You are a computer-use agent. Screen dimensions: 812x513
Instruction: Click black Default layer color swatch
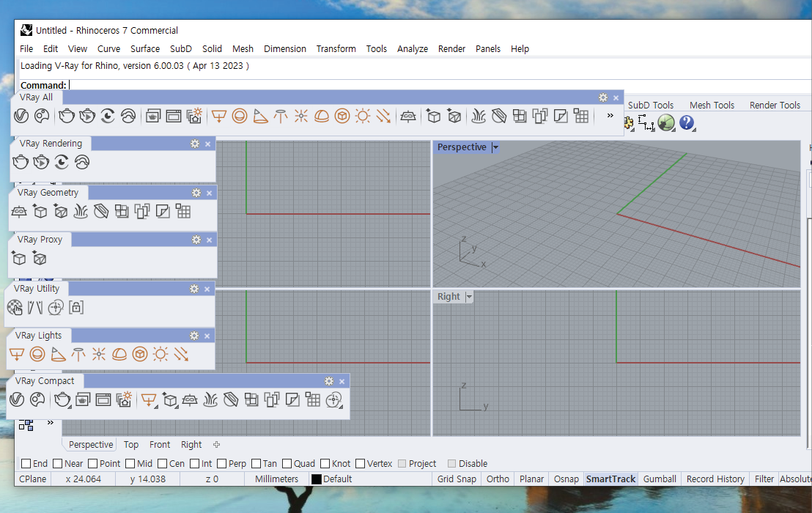pyautogui.click(x=317, y=479)
